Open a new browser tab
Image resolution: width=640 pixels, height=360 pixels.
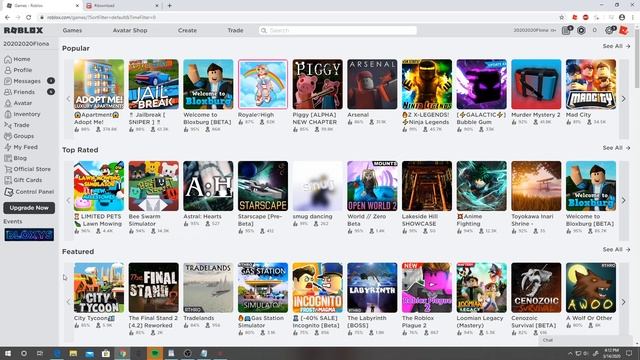coord(169,6)
